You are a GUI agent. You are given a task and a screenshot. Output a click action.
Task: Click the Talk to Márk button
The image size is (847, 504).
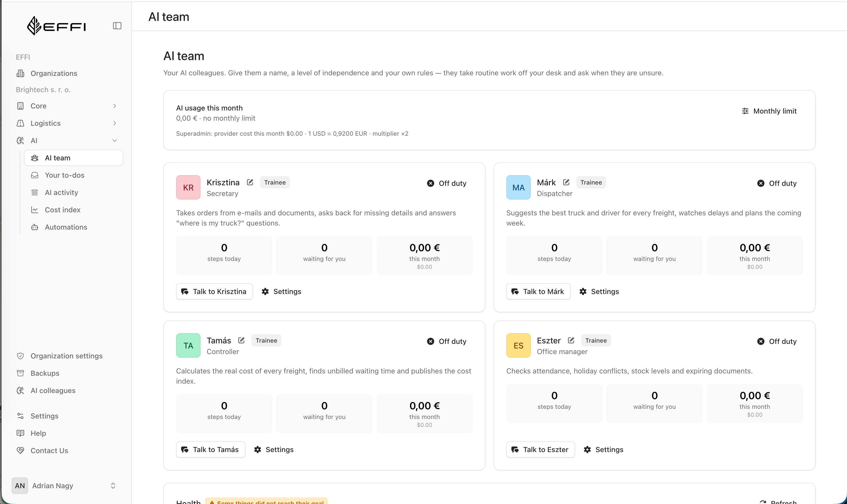[538, 291]
